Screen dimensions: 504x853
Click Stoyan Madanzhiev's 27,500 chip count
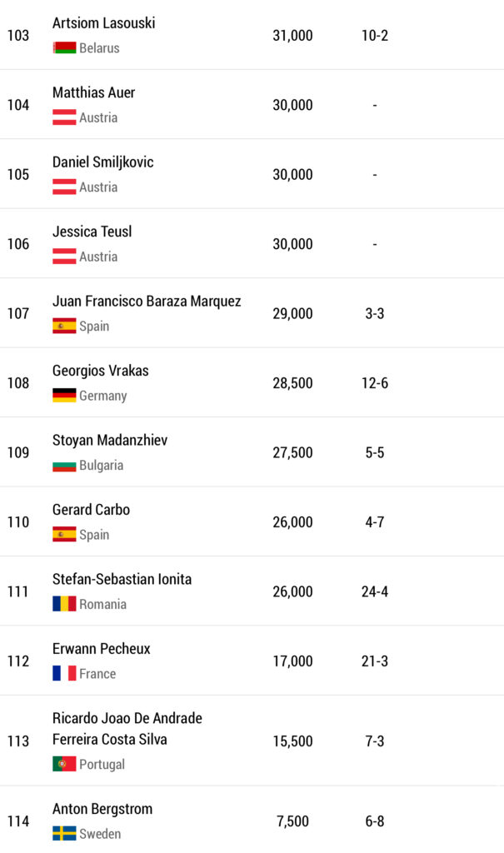292,453
